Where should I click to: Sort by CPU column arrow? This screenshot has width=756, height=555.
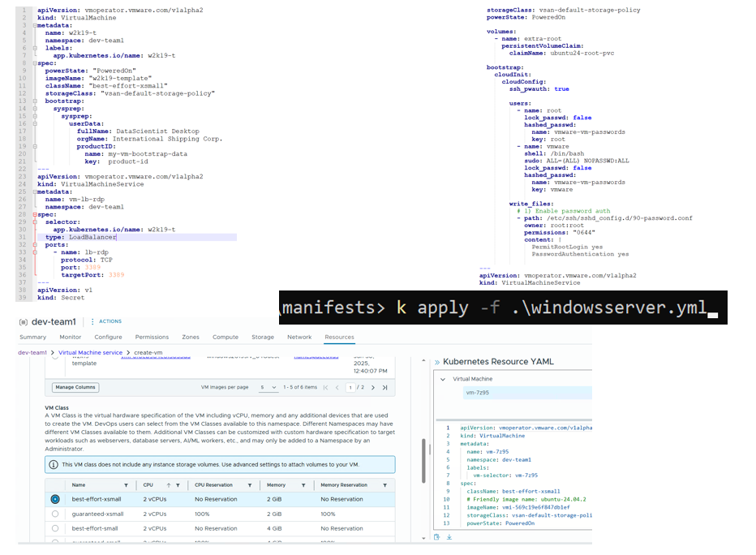169,485
